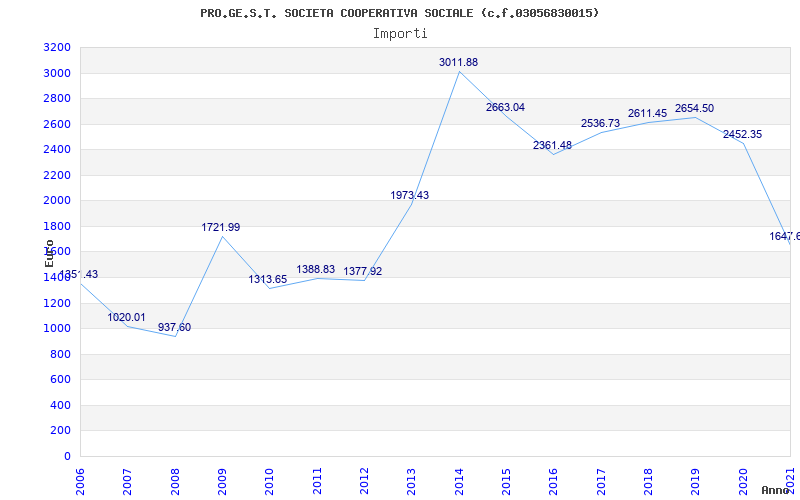Select the 937.60 data label
This screenshot has height=500, width=800.
[174, 327]
